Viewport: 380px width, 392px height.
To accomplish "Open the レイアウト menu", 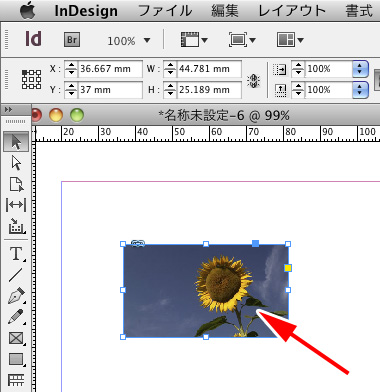I will 292,11.
